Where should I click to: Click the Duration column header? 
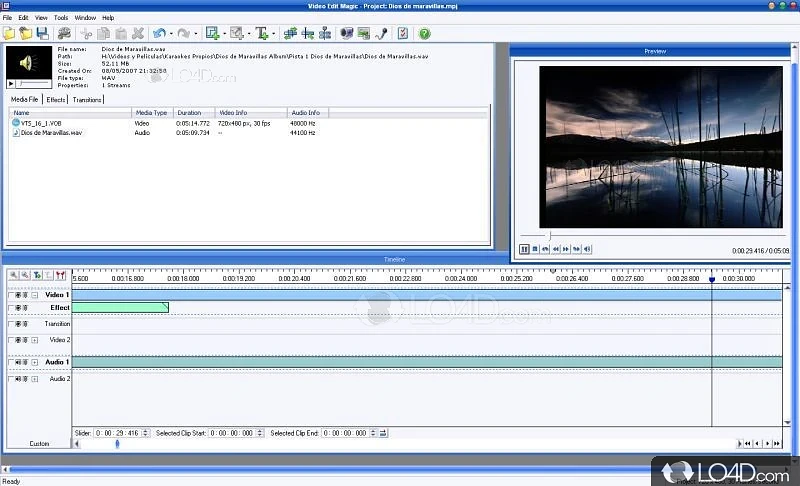189,113
